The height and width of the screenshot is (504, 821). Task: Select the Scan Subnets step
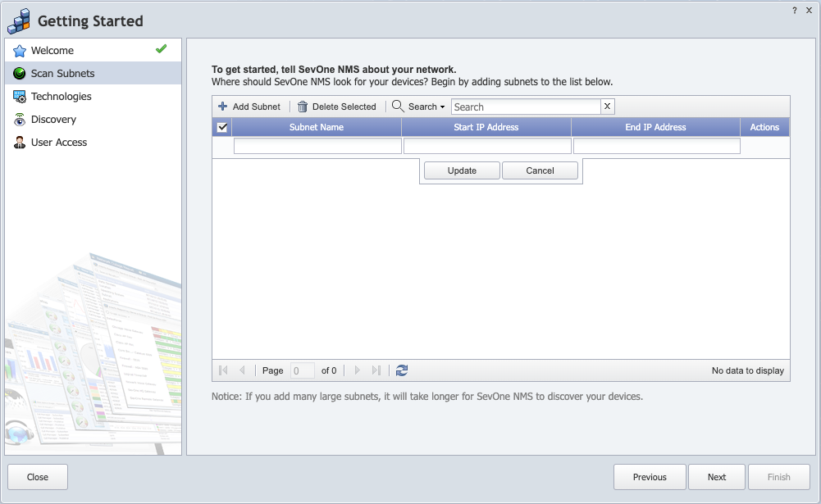pyautogui.click(x=94, y=73)
